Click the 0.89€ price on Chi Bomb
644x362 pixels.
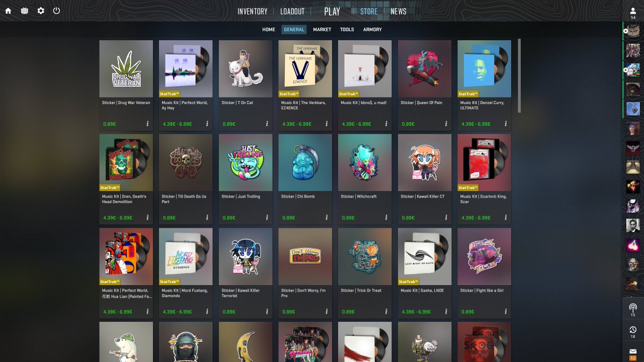coord(289,218)
